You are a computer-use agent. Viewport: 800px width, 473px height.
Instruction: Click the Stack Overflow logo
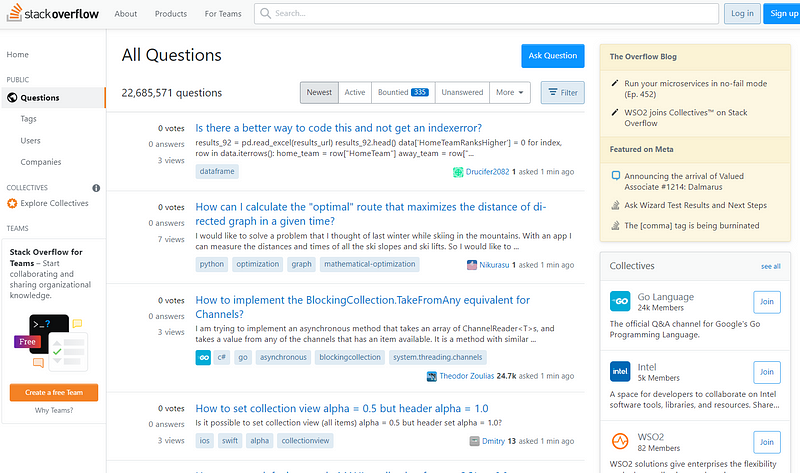coord(53,13)
